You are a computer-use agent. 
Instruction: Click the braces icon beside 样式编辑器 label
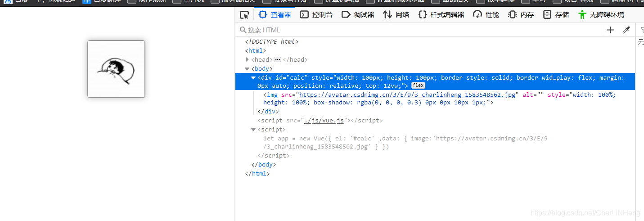[422, 15]
